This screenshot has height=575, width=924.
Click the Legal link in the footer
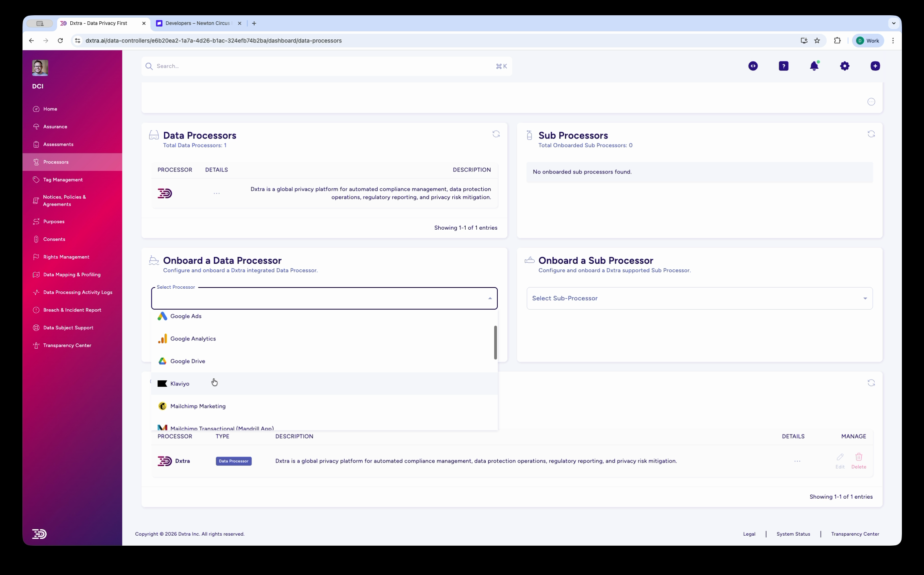(749, 534)
